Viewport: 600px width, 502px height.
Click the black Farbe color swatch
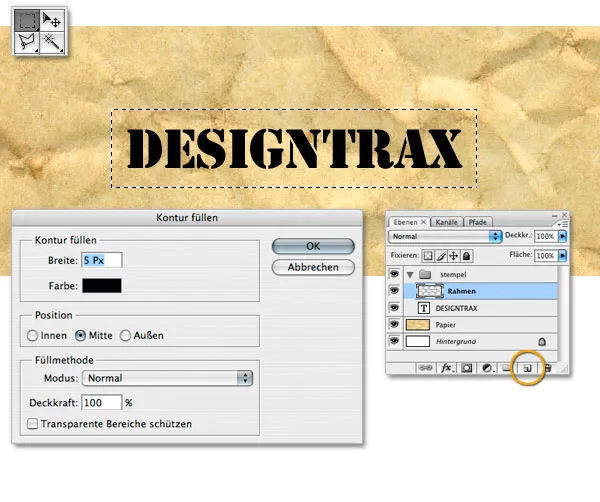coord(101,285)
